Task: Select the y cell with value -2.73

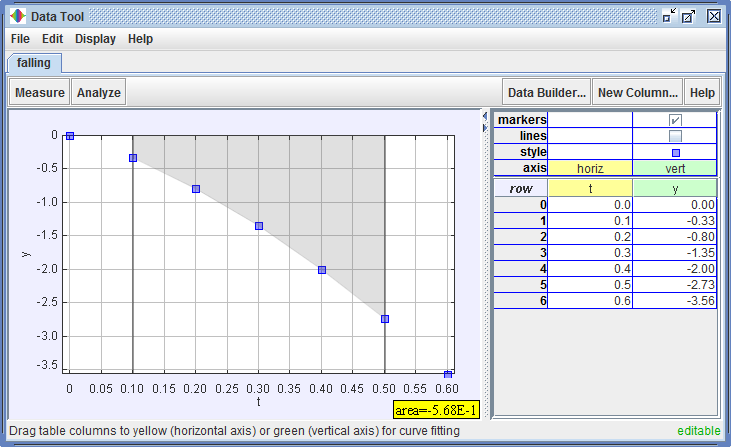Action: (675, 284)
